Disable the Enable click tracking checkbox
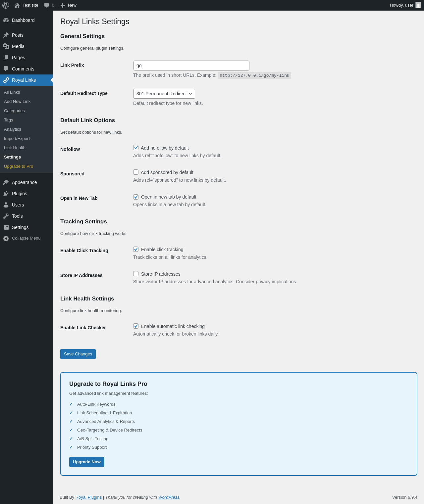 (136, 249)
